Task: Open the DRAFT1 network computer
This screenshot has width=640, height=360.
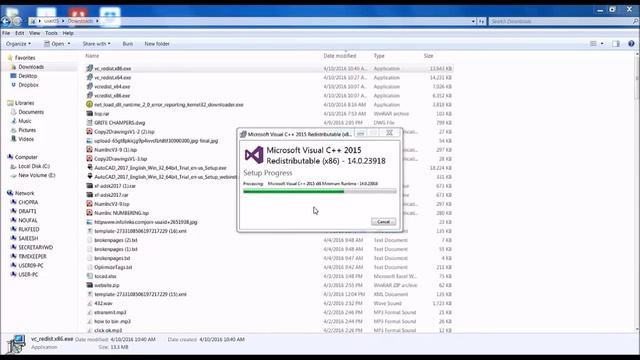Action: pos(27,211)
